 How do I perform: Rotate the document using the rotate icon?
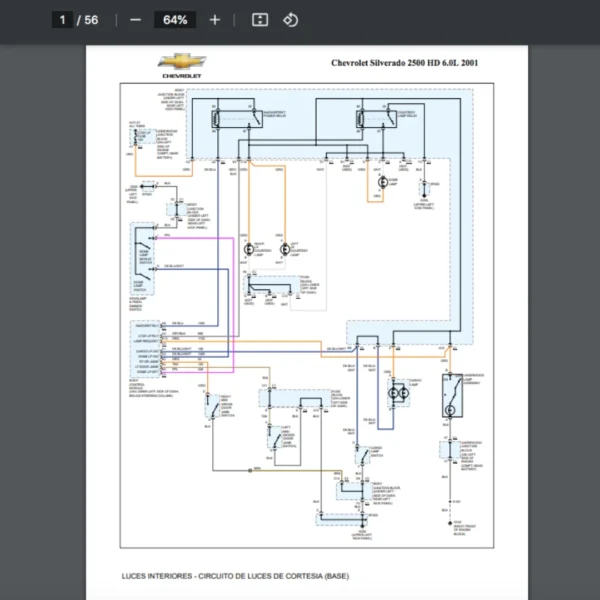click(291, 20)
